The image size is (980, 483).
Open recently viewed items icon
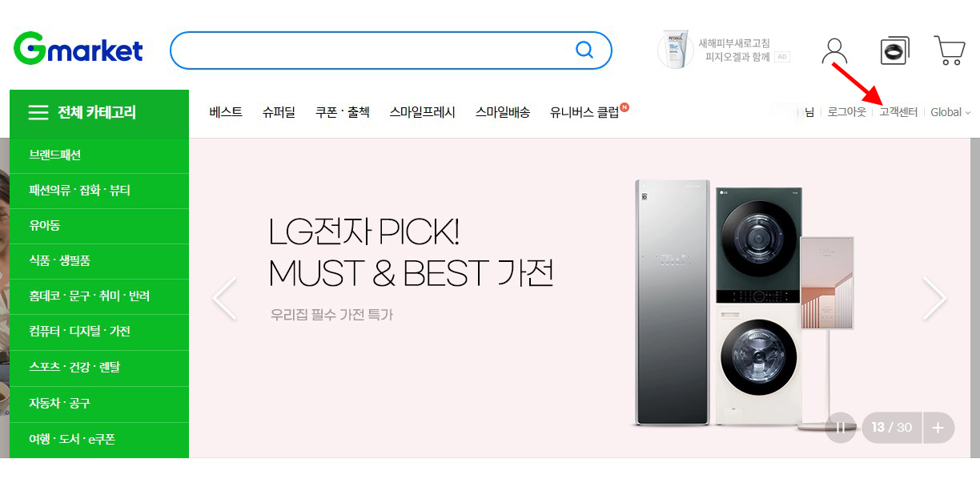[x=894, y=50]
